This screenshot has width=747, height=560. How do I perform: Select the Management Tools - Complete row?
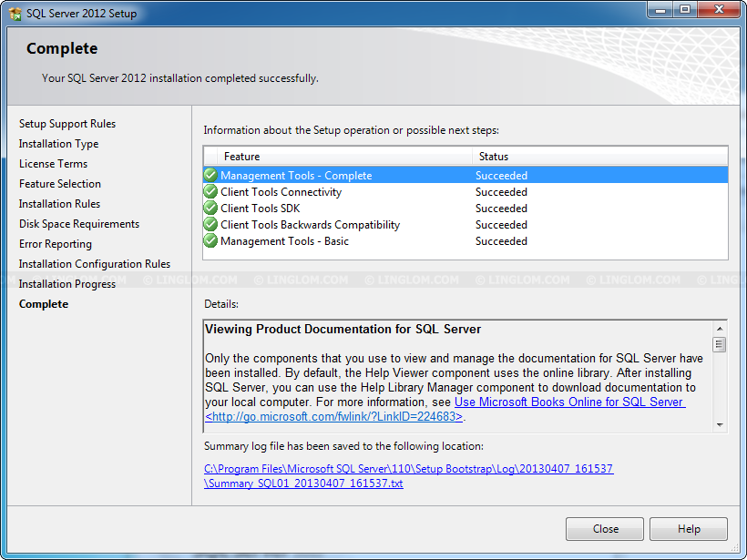[x=466, y=175]
